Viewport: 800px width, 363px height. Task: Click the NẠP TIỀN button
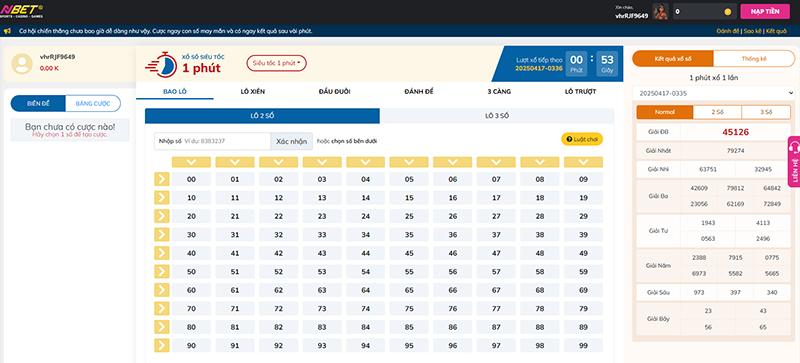tap(765, 11)
